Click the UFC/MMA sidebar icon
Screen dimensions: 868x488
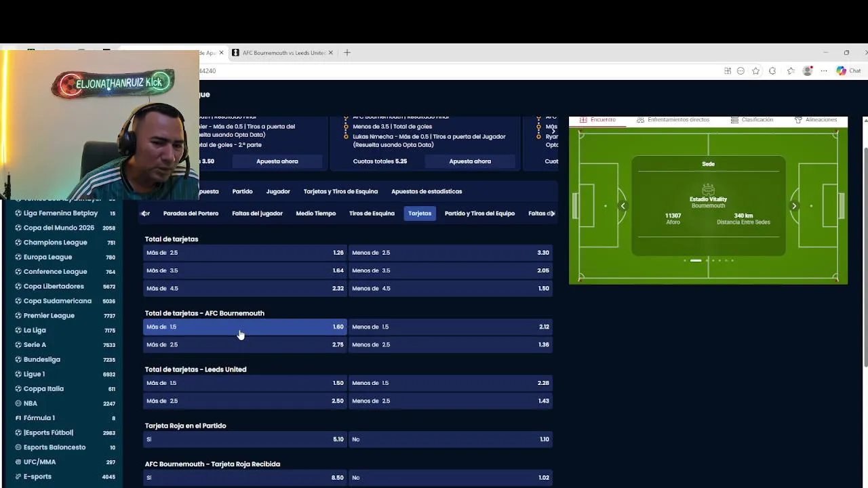(18, 462)
